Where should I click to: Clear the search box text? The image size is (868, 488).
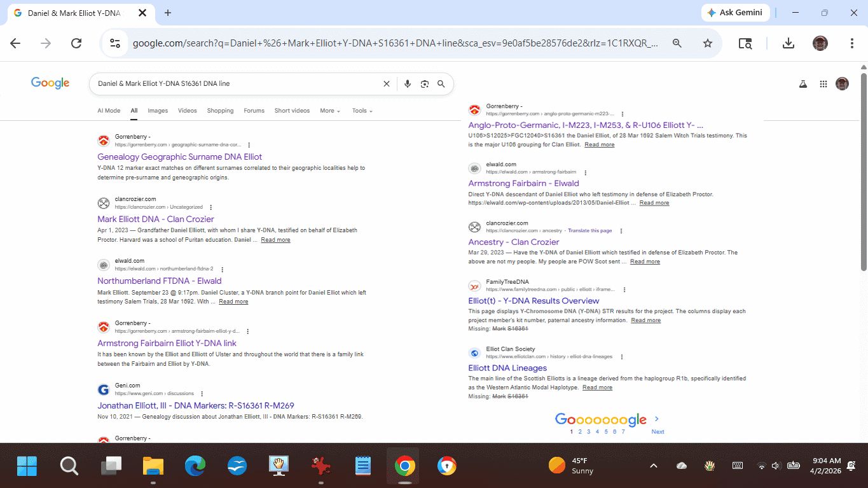click(x=386, y=84)
